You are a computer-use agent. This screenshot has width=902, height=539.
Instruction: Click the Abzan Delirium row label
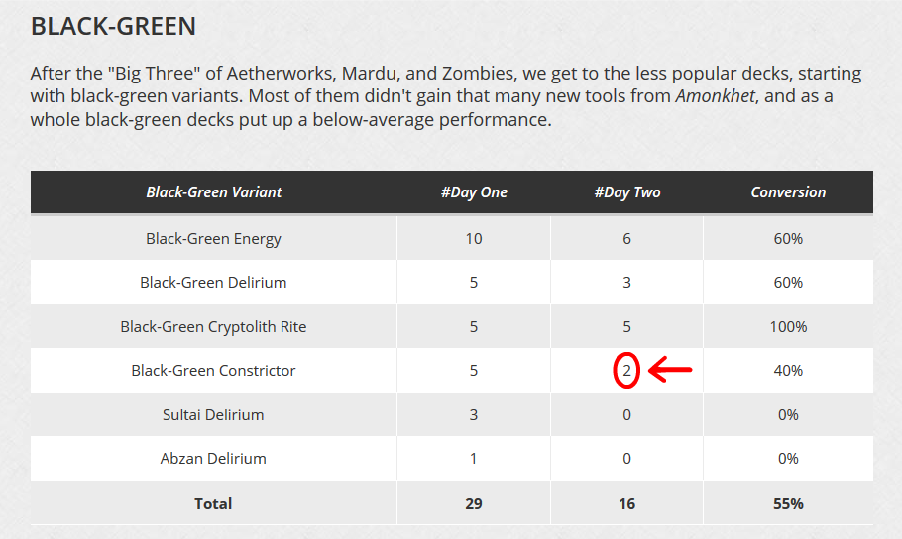(213, 458)
